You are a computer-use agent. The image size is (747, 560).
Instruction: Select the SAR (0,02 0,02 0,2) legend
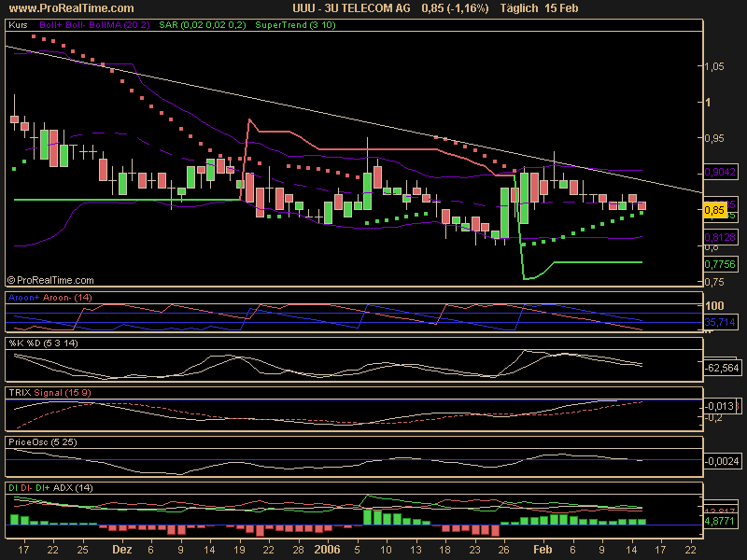pos(203,25)
